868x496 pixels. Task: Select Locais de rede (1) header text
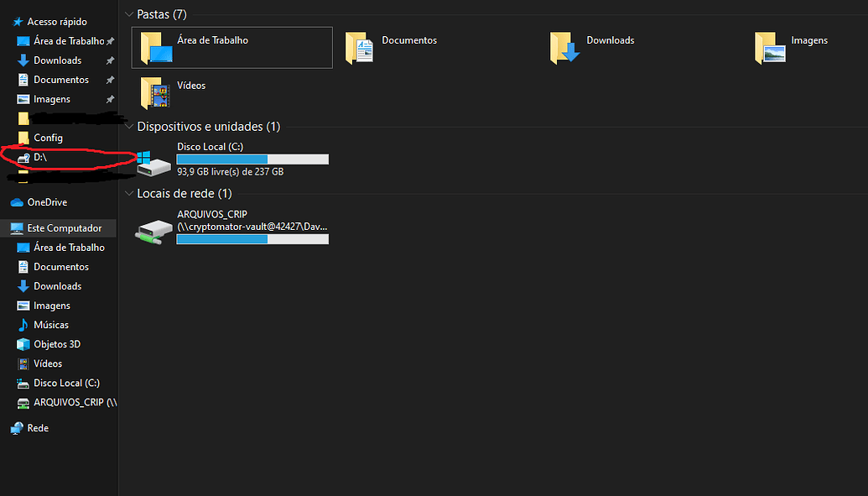tap(185, 193)
